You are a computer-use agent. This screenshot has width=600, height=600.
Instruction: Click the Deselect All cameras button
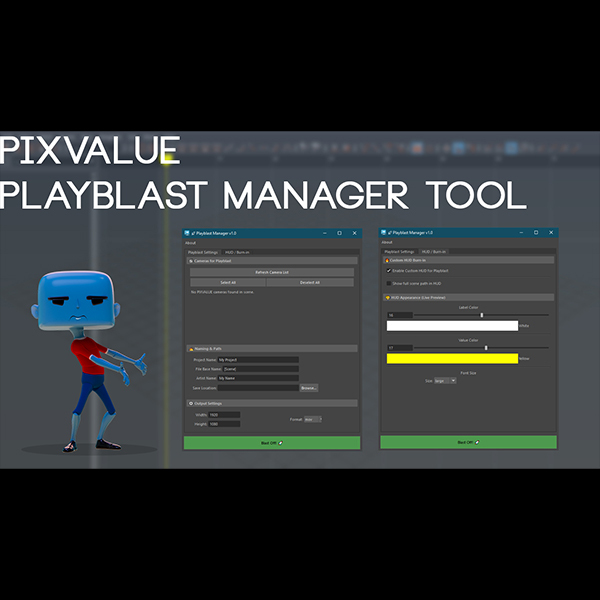pos(310,282)
